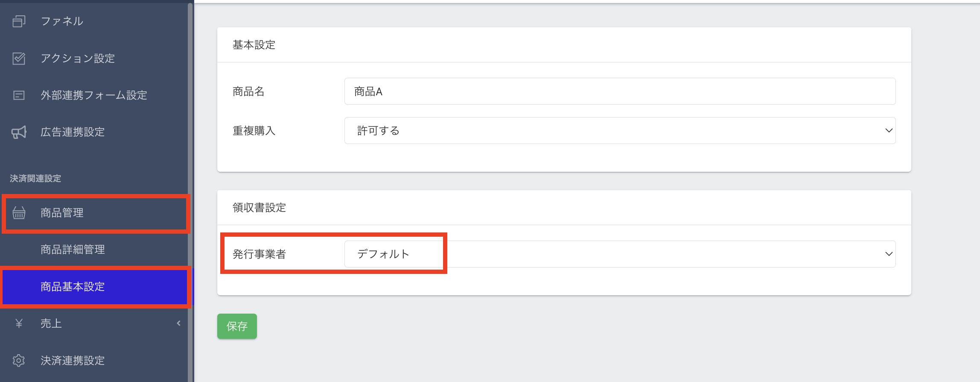980x382 pixels.
Task: Open the 重複購入 dropdown
Action: coord(620,131)
